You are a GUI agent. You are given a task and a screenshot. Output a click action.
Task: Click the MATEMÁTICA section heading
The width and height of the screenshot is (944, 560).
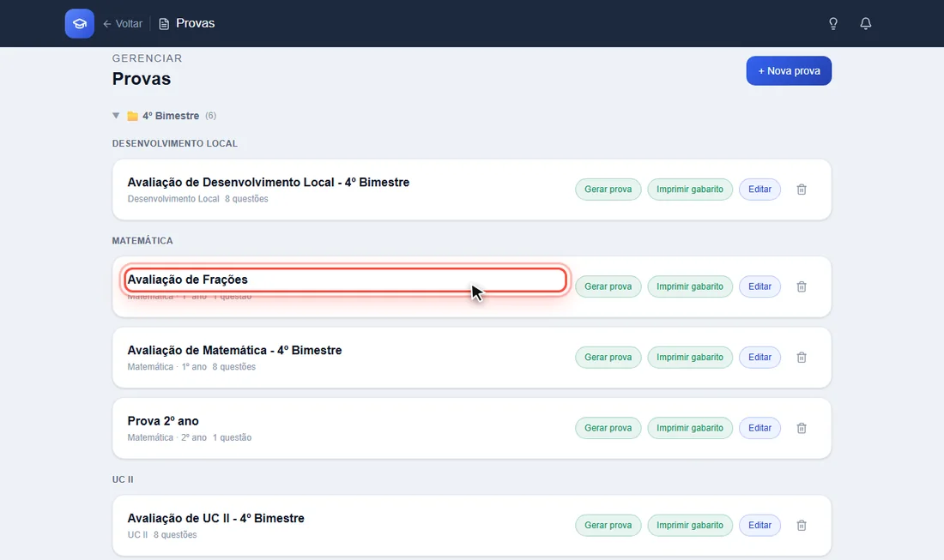pyautogui.click(x=142, y=241)
